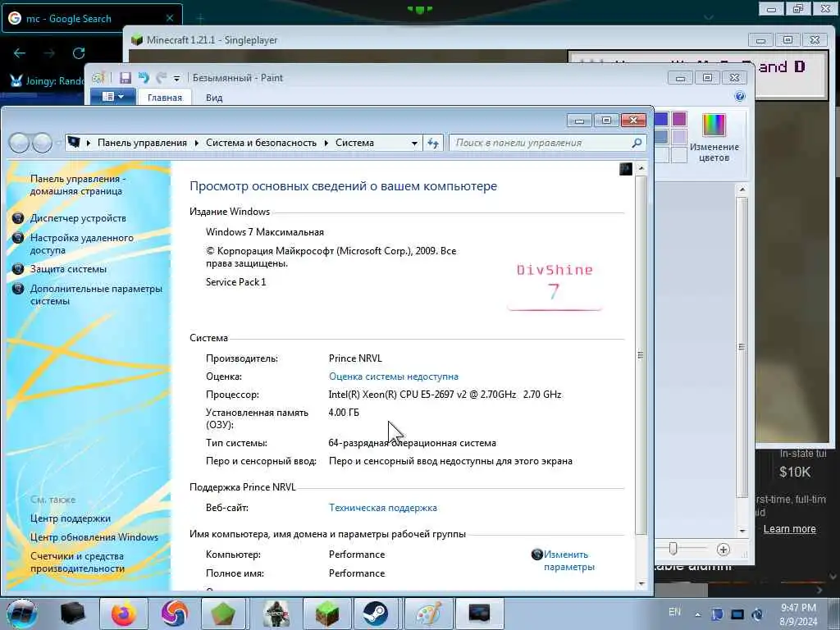Open the grass block Minecraft taskbar icon

click(326, 614)
